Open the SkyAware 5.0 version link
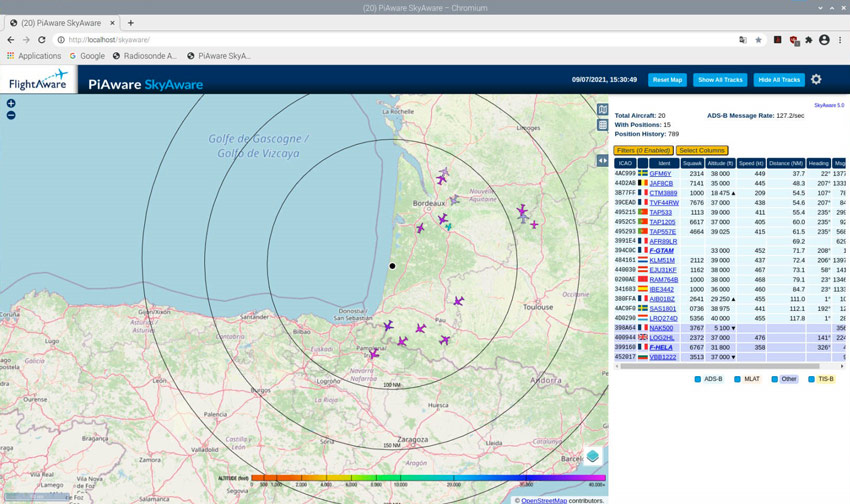Viewport: 850px width, 504px height. coord(829,105)
